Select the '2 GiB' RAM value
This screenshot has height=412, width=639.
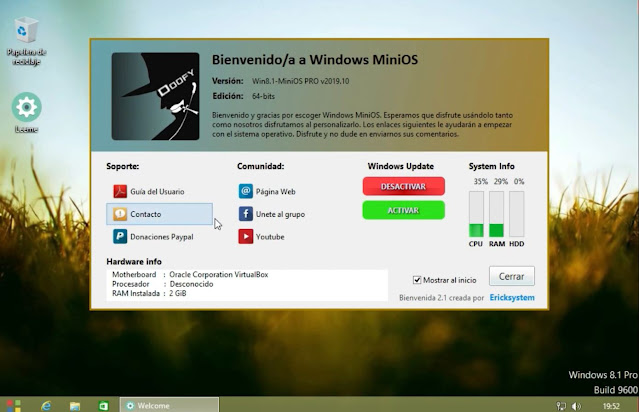tap(178, 293)
